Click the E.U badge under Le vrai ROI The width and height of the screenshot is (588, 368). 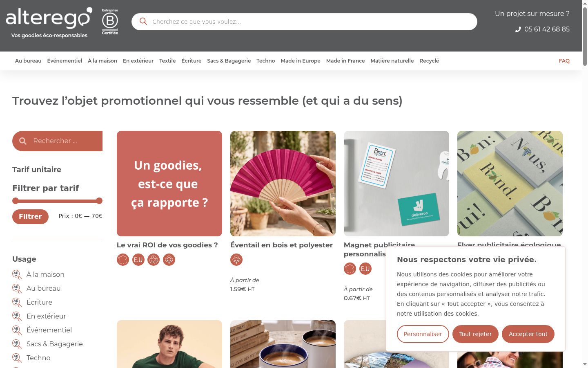(x=138, y=260)
